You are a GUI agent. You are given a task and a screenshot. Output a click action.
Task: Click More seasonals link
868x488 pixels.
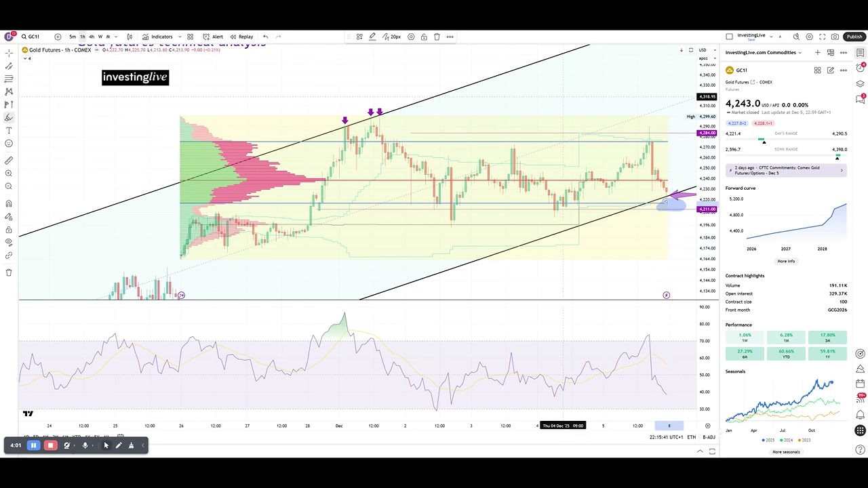[x=786, y=452]
